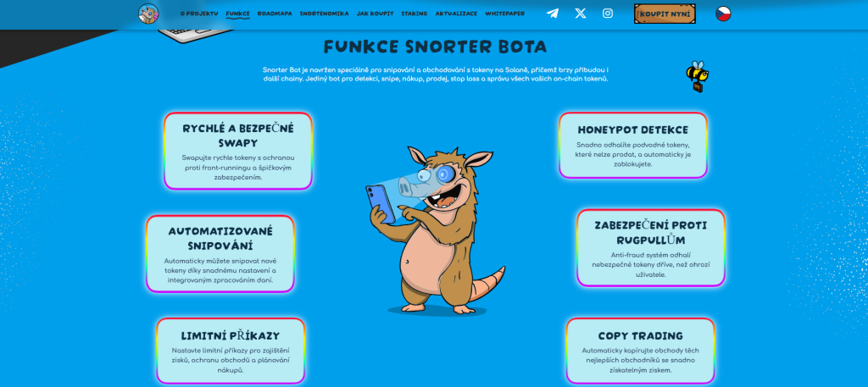Image resolution: width=868 pixels, height=387 pixels.
Task: Open the Jak koupit menu item
Action: [375, 14]
